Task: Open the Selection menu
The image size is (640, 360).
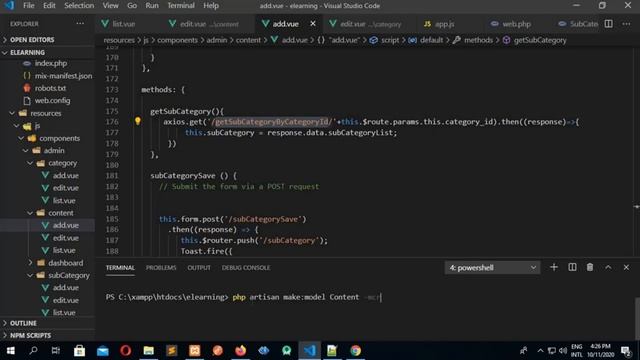Action: click(79, 6)
